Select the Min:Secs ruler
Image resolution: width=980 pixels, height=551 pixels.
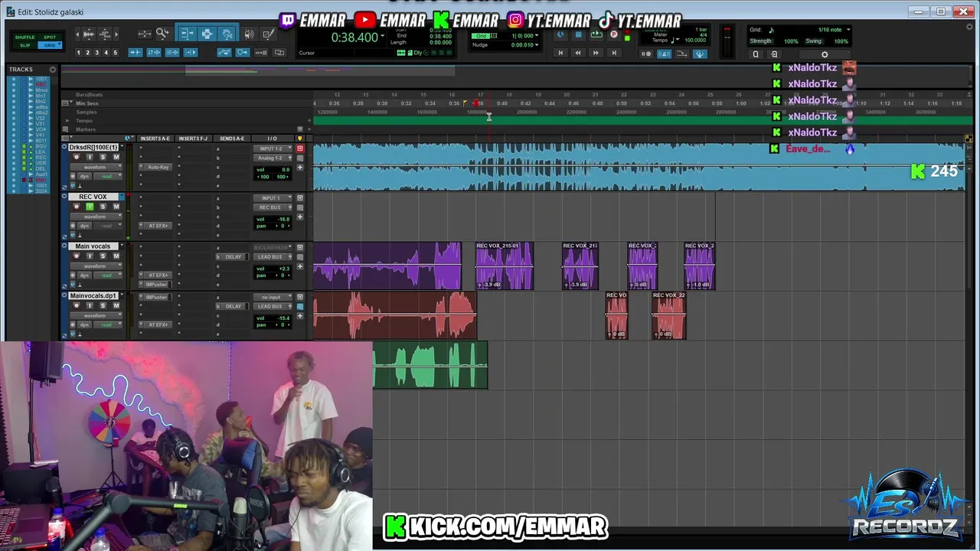click(87, 103)
